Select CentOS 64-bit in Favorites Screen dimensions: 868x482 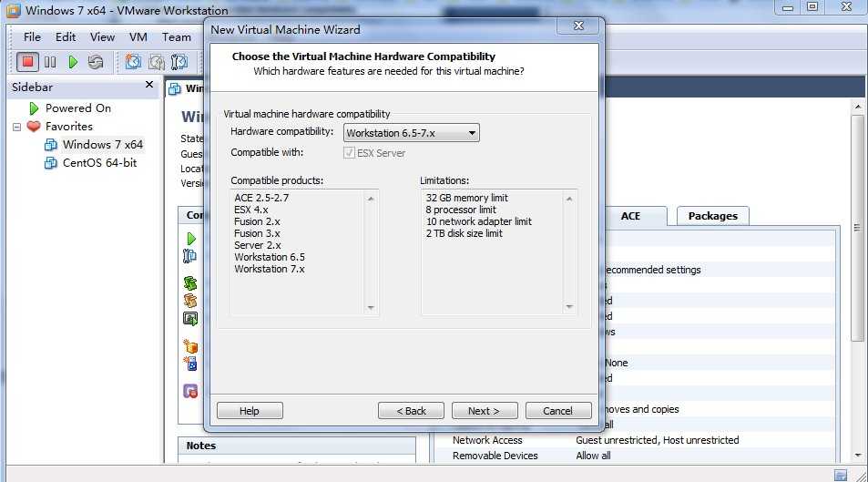[x=99, y=163]
